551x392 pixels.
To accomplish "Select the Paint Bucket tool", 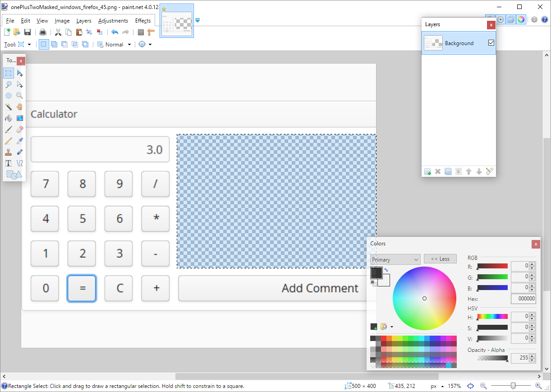I will (9, 118).
